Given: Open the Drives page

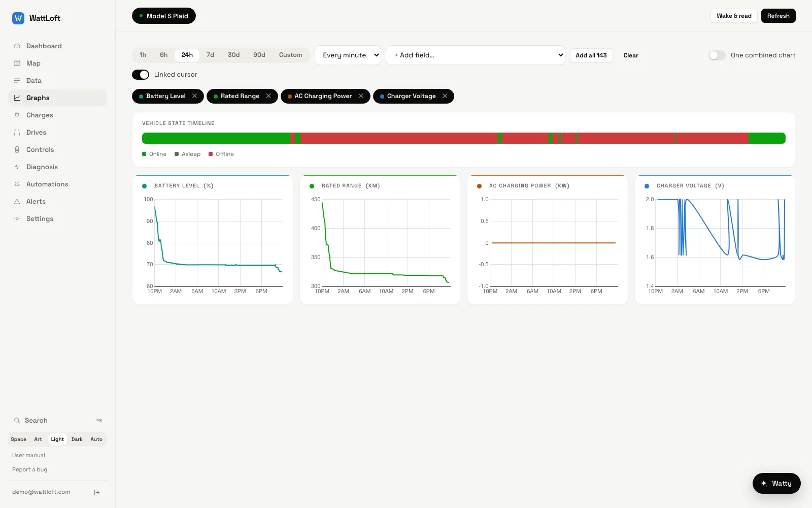Looking at the screenshot, I should click(57, 133).
